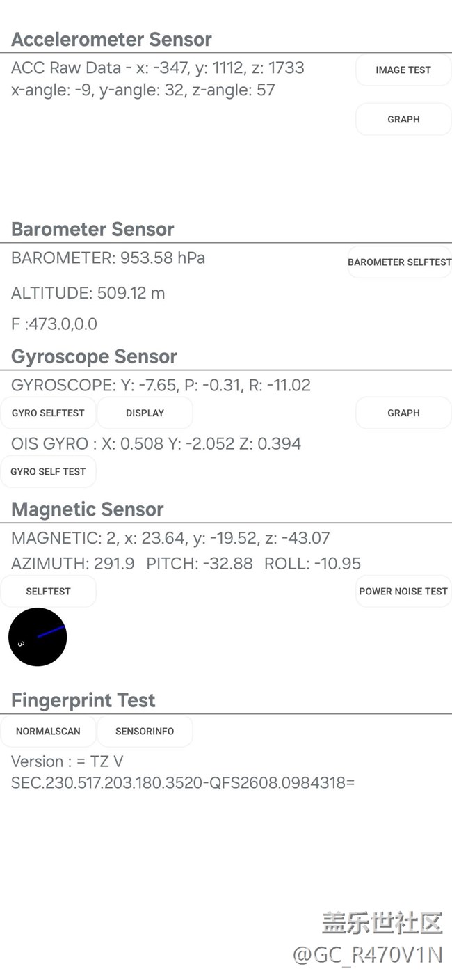Select the Magnetic Sensor heading
Screen dimensions: 452x980
tap(88, 509)
